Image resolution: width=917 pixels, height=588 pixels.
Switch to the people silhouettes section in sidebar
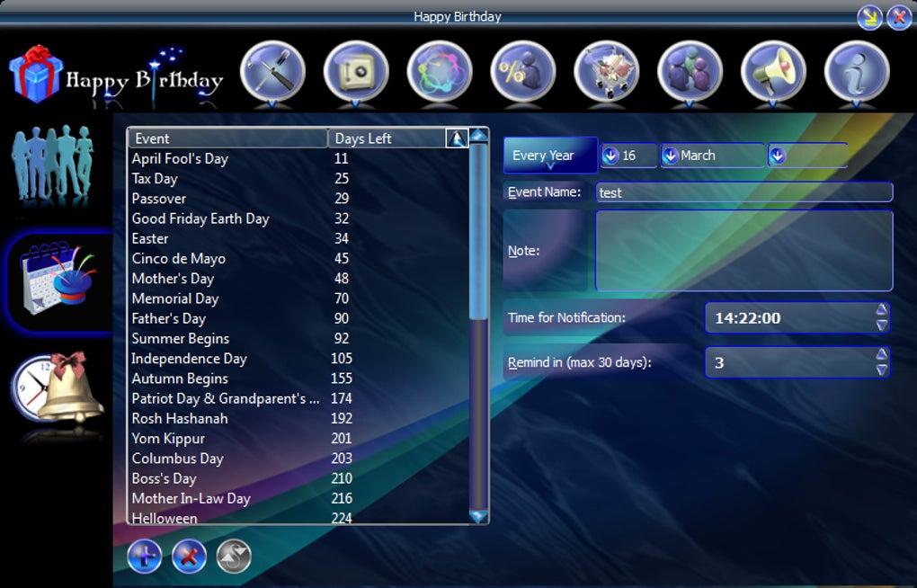(x=53, y=162)
